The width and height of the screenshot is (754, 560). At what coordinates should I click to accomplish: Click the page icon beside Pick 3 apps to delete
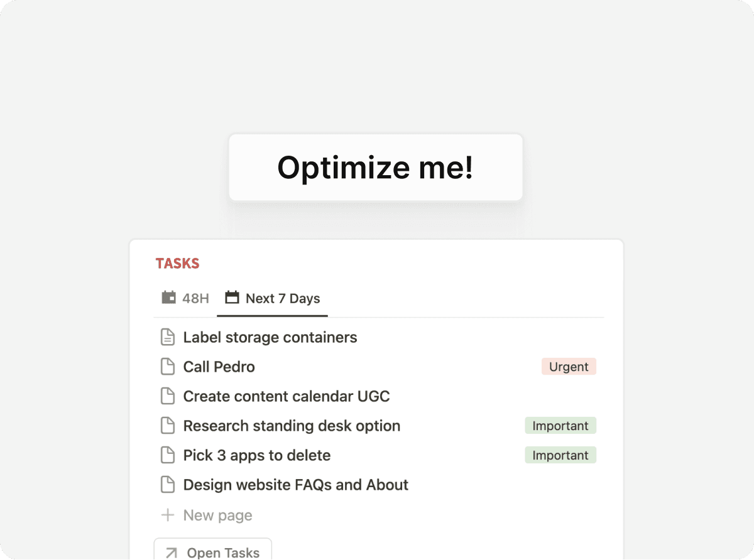click(167, 455)
